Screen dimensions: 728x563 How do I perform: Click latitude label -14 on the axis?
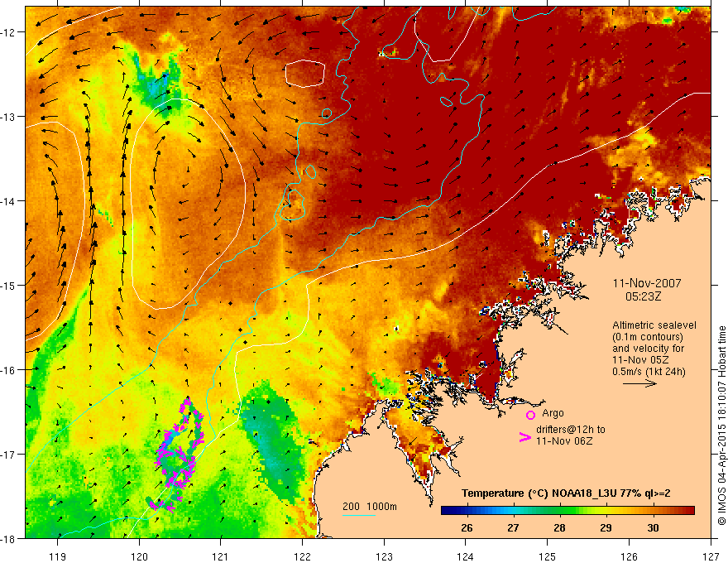tap(9, 201)
